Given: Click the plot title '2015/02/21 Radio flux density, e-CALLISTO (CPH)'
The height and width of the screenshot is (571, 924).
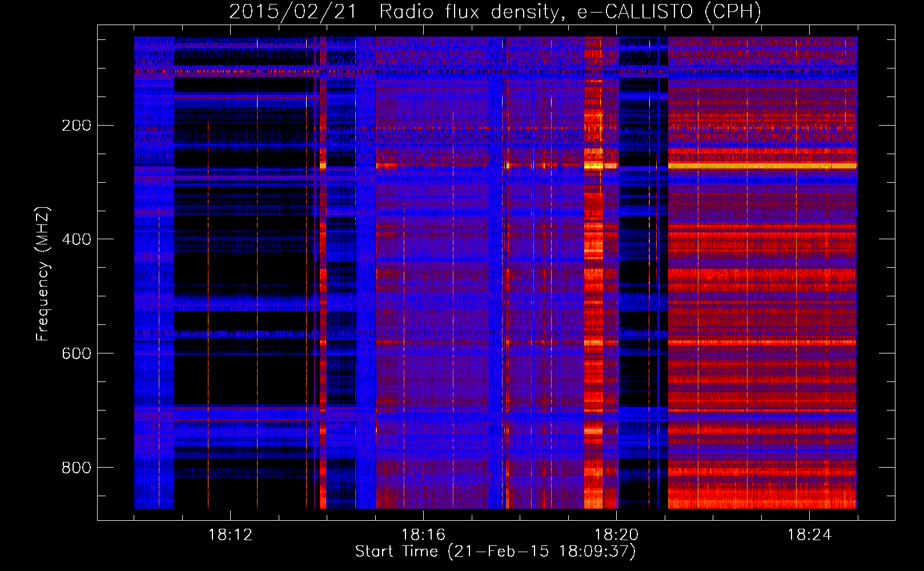Looking at the screenshot, I should point(495,12).
